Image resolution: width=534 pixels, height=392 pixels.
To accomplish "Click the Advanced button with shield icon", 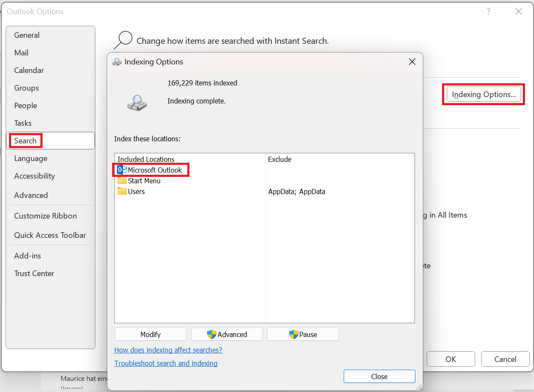I will (x=227, y=334).
